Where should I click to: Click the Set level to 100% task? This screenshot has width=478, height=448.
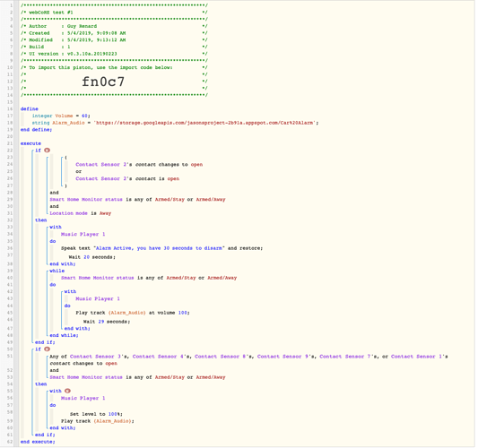[96, 414]
